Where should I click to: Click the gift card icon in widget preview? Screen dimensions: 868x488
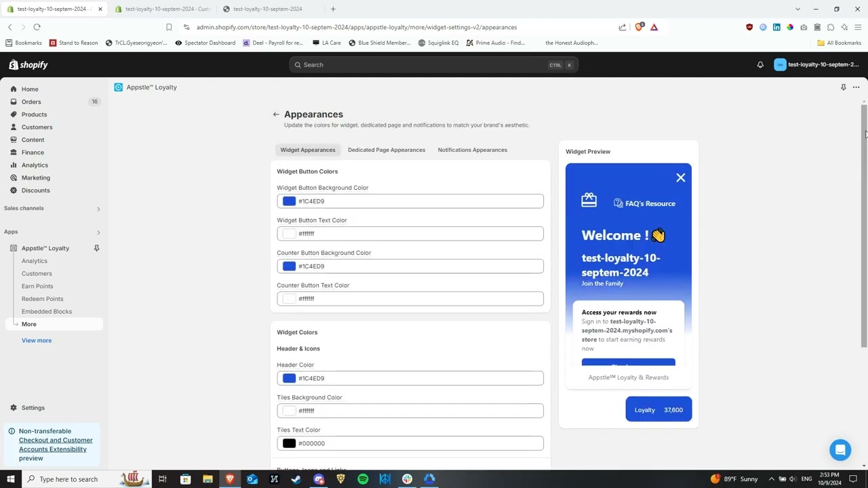tap(589, 200)
